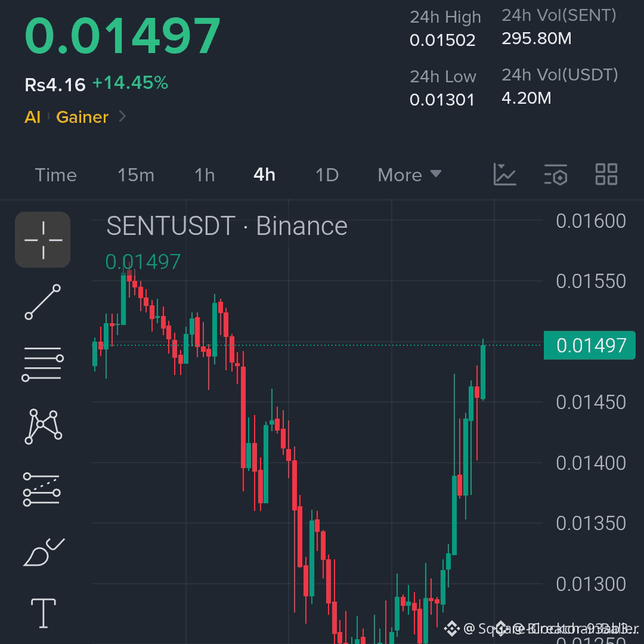
Task: Select the 4h interval tab
Action: [x=265, y=175]
